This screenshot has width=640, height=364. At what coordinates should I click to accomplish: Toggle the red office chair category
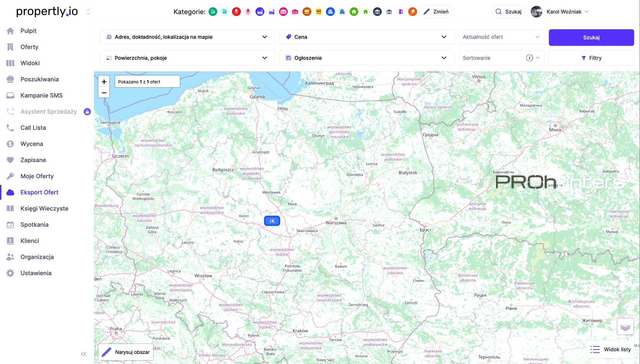pos(236,12)
